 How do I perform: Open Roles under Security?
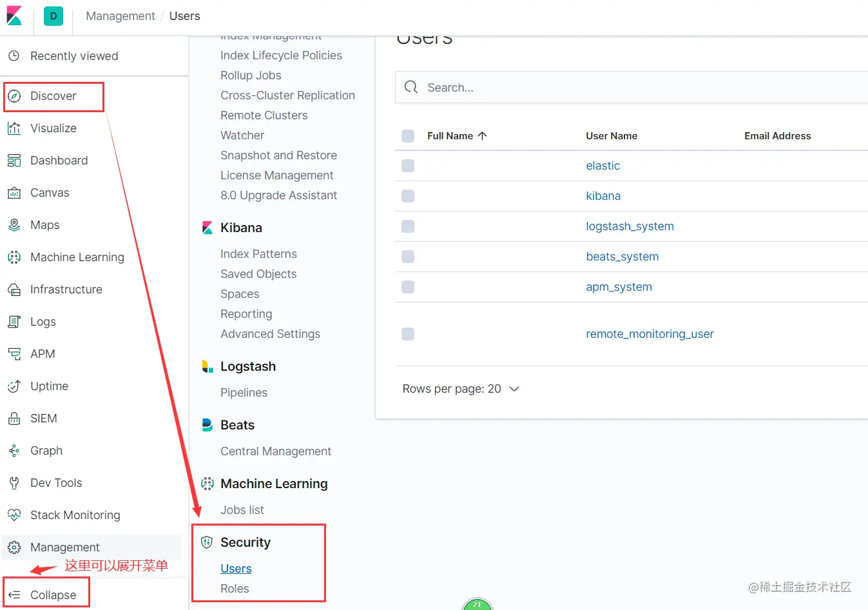(x=235, y=589)
